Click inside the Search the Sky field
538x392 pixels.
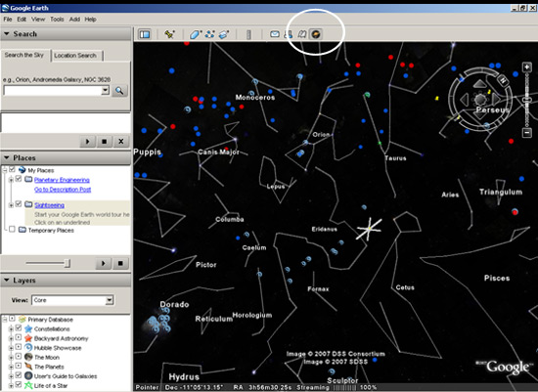coord(53,91)
